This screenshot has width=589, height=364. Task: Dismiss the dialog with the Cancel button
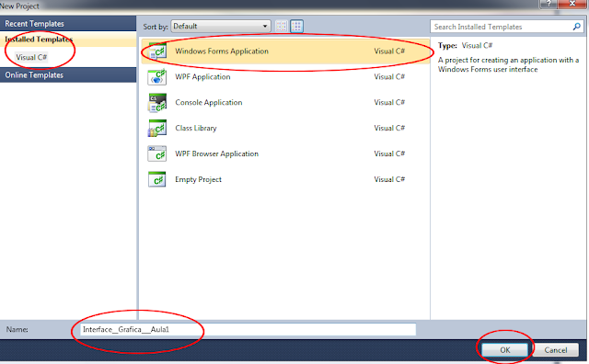coord(556,350)
